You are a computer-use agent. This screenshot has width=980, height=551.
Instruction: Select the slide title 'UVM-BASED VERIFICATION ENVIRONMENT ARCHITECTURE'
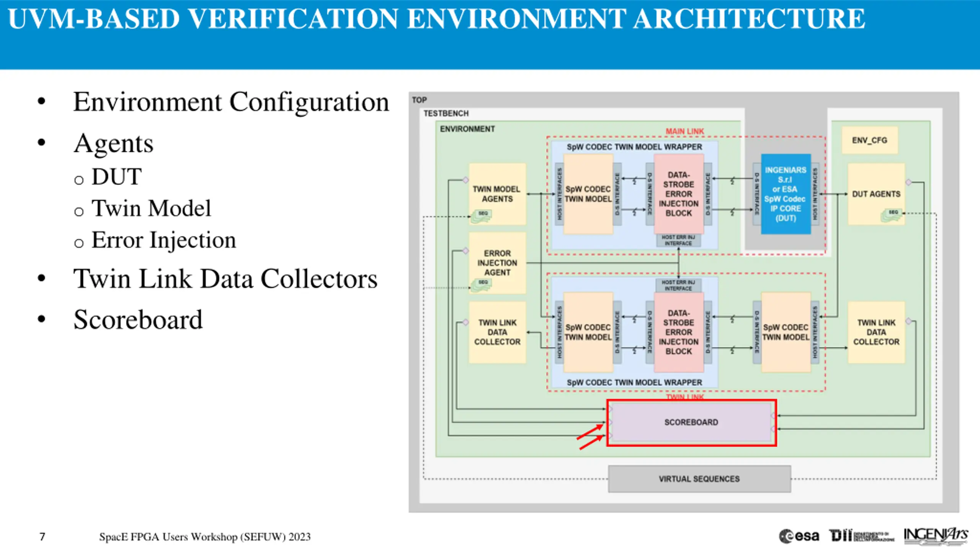pos(436,18)
